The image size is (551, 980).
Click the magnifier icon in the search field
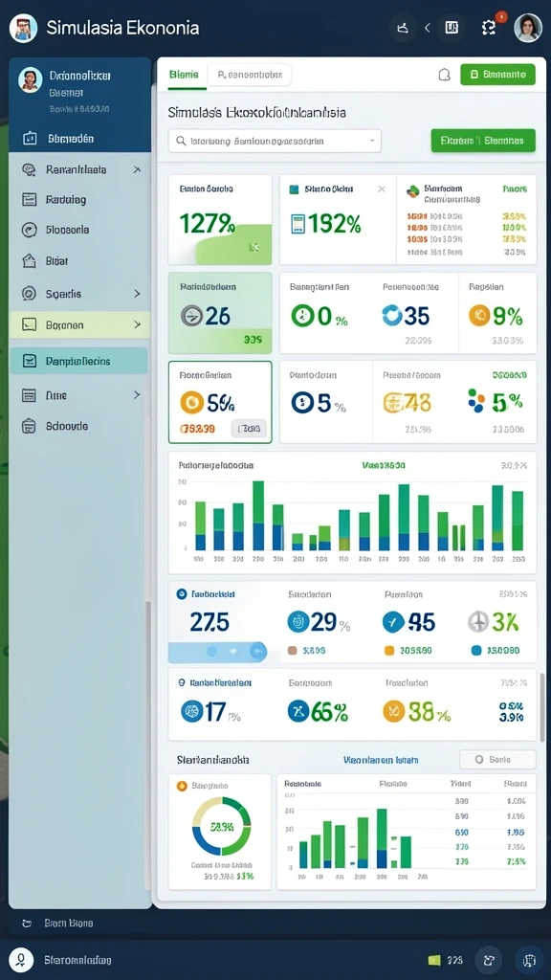pos(181,142)
